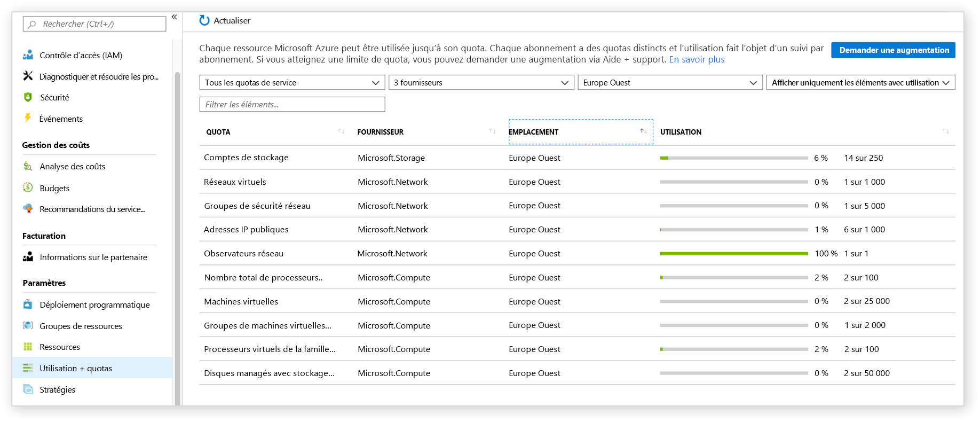
Task: Open Déploiement programmatique entry
Action: [94, 304]
